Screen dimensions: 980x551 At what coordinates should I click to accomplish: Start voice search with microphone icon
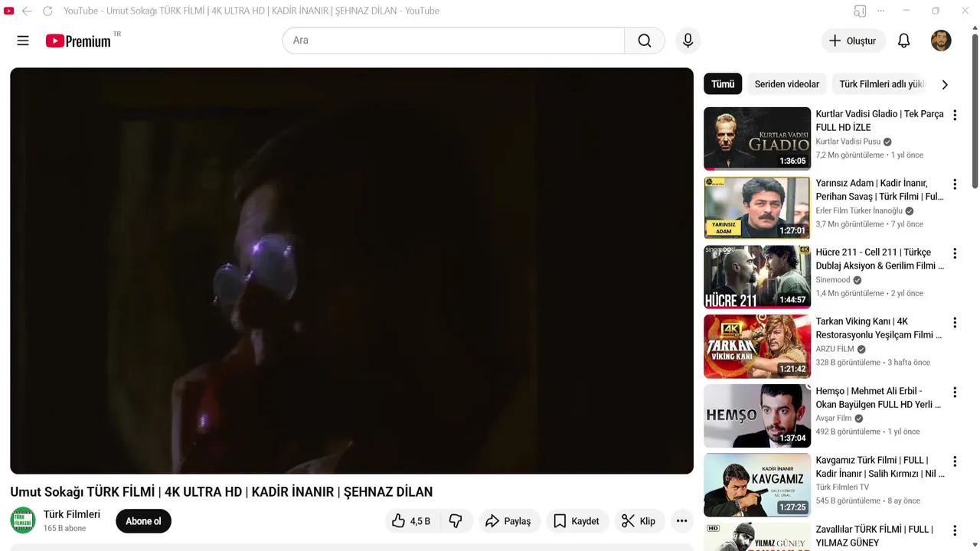click(x=688, y=41)
